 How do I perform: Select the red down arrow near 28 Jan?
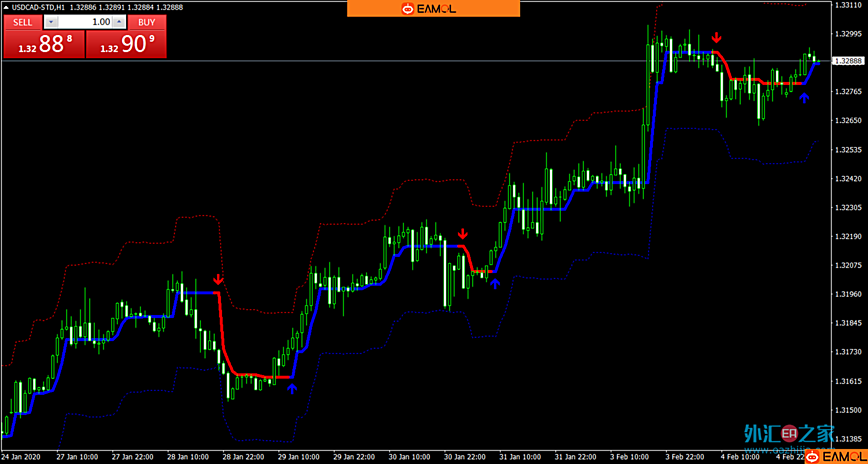pos(218,280)
